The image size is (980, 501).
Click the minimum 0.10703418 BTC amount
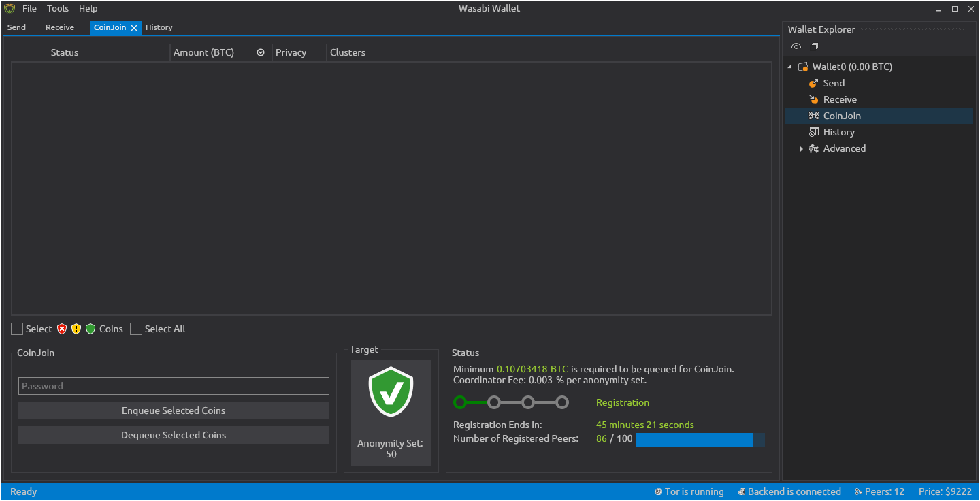click(532, 369)
